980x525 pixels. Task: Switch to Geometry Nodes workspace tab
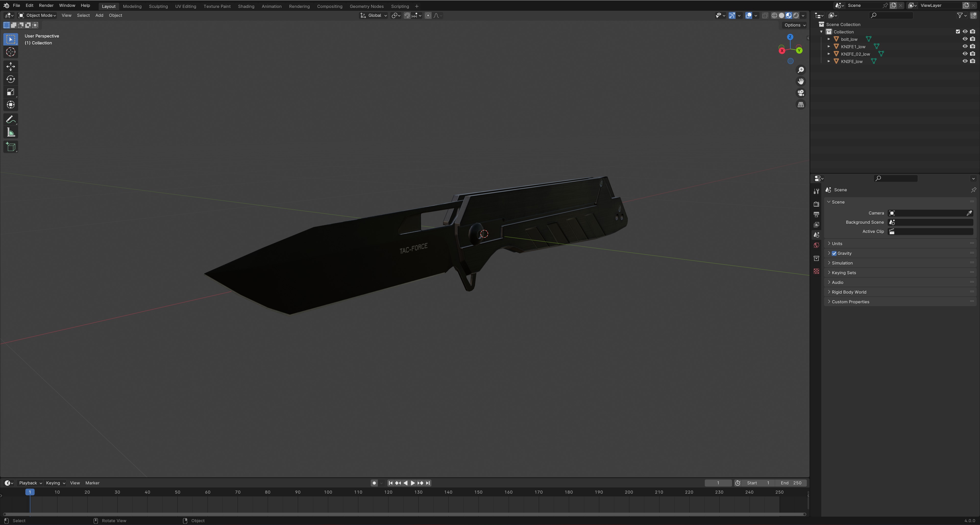[366, 6]
